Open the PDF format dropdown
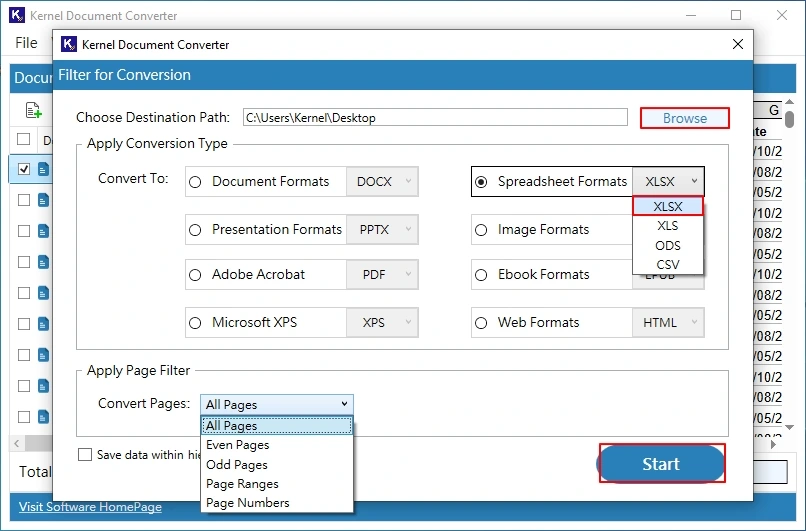This screenshot has width=806, height=531. point(382,274)
